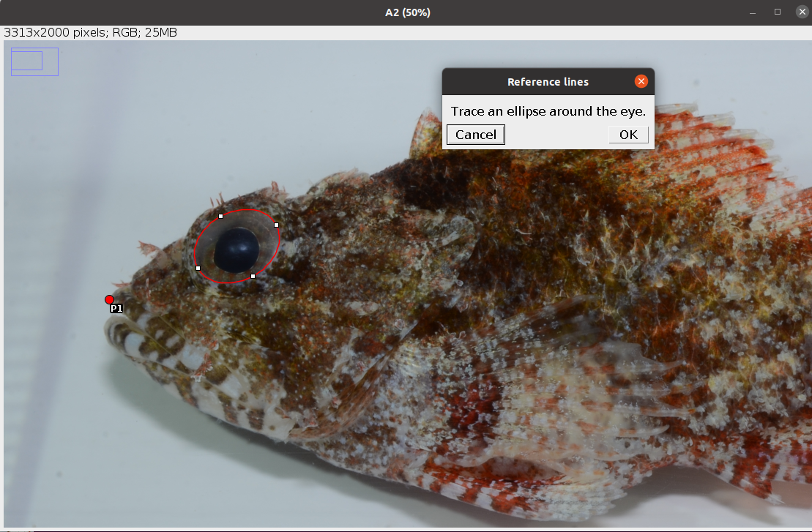Screen dimensions: 812x532
Task: Click the dark pupil inside the ellipse selection
Action: coord(236,249)
